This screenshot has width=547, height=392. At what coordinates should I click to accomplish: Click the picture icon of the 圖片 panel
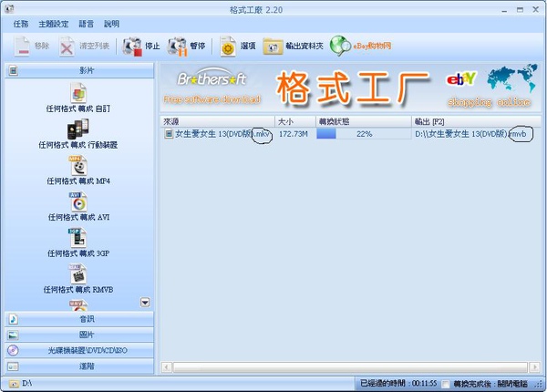13,335
